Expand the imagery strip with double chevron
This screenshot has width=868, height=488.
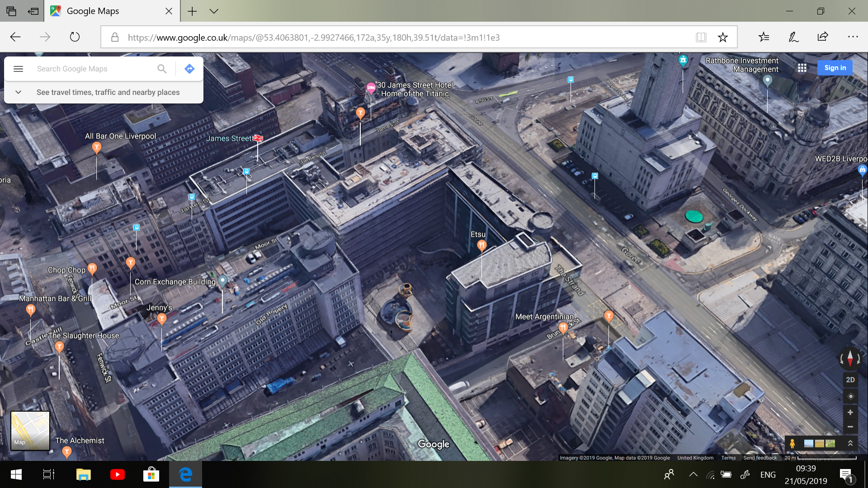tap(850, 443)
